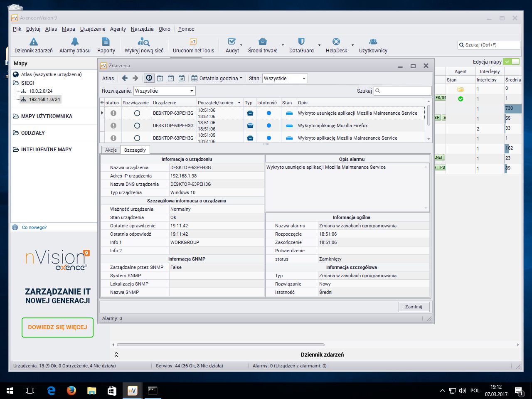Screen dimensions: 532x399
Task: Select the last hour clock filter icon
Action: pos(149,78)
